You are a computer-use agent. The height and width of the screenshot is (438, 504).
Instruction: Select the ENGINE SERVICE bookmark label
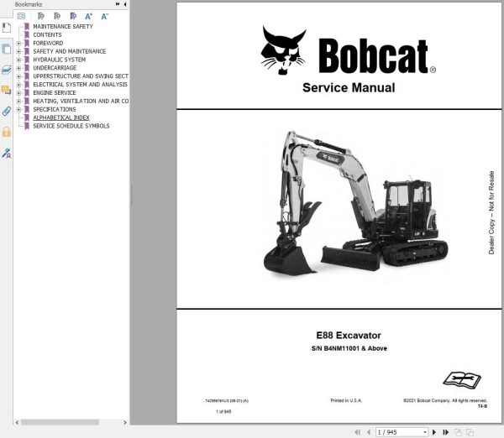tap(55, 93)
